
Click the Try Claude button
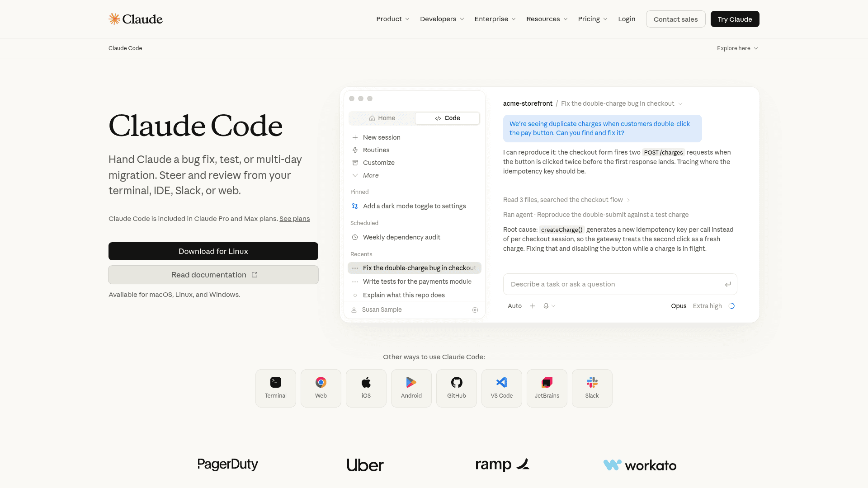(x=735, y=19)
